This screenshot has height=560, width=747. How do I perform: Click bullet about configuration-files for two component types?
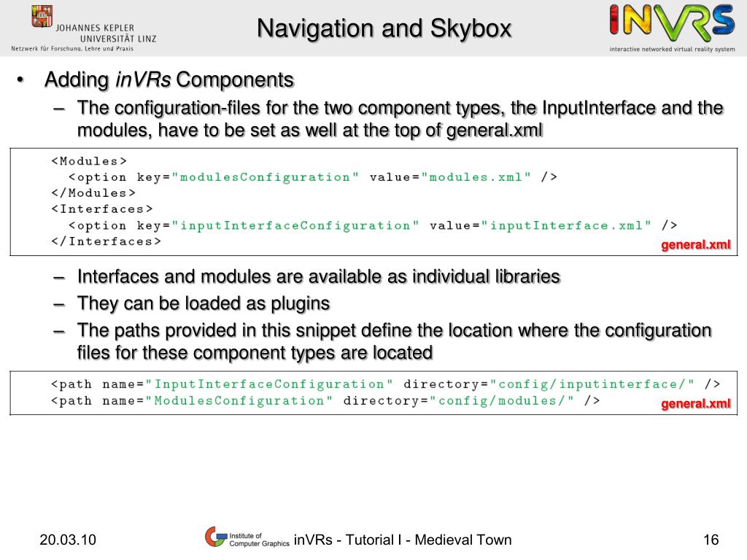(400, 119)
